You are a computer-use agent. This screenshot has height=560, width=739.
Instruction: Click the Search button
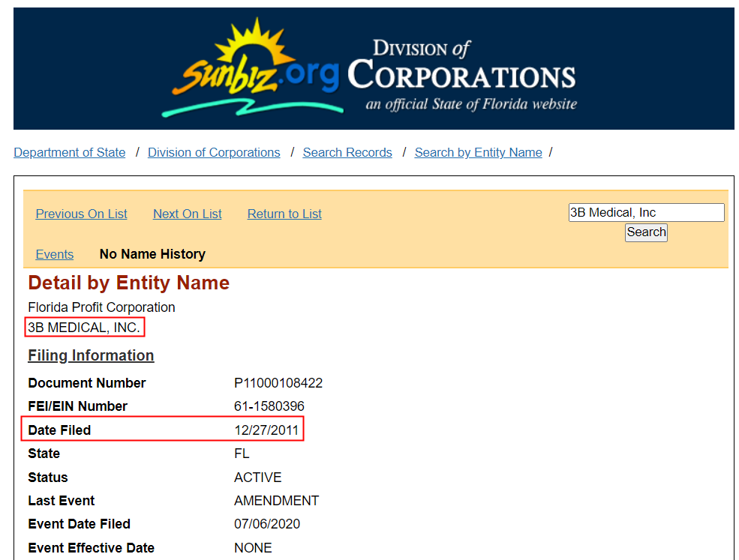tap(646, 232)
